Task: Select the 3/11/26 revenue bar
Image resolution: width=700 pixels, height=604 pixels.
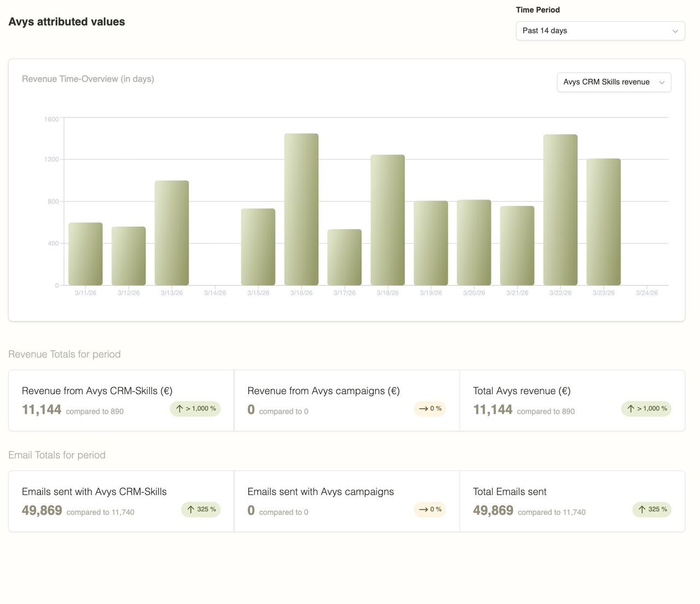Action: click(85, 254)
